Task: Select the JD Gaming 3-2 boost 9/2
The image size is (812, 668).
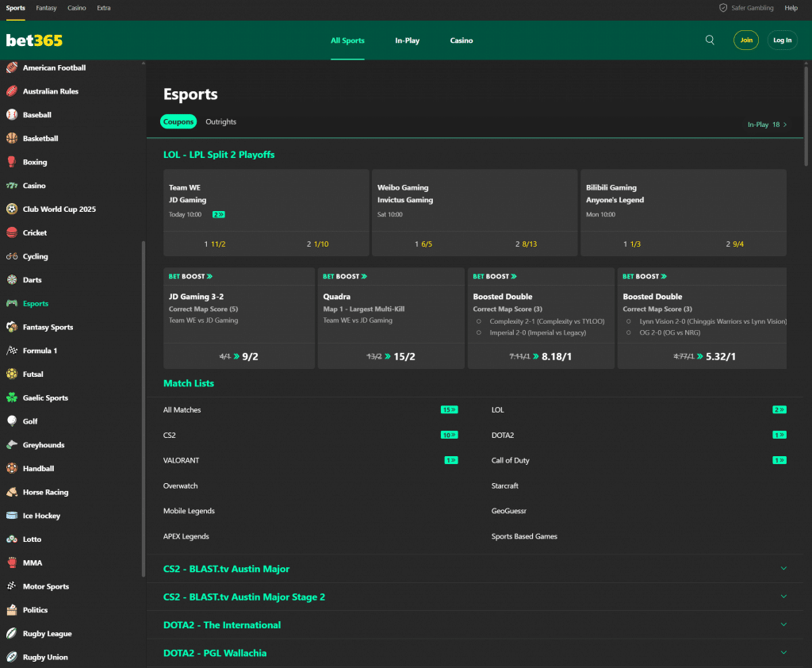Action: pyautogui.click(x=239, y=356)
